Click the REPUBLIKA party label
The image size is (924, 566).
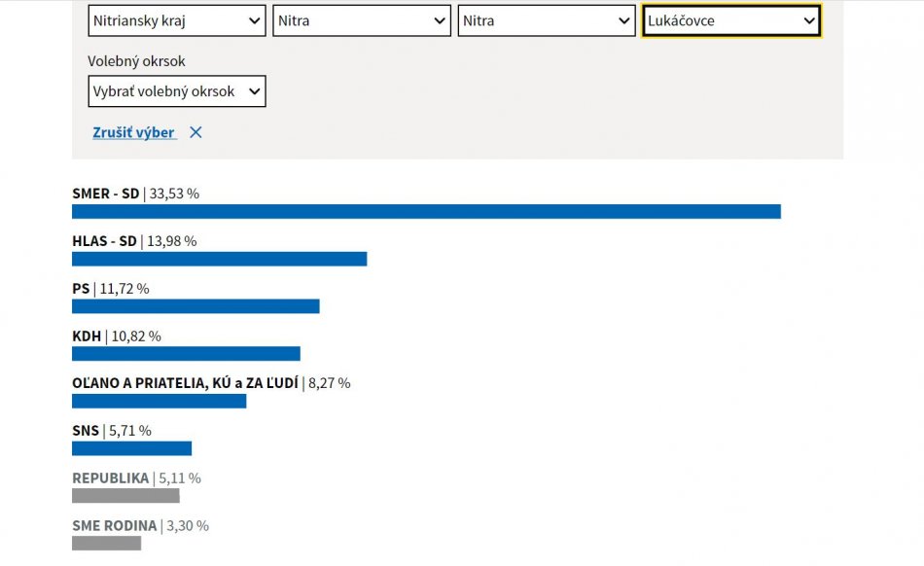[x=110, y=478]
